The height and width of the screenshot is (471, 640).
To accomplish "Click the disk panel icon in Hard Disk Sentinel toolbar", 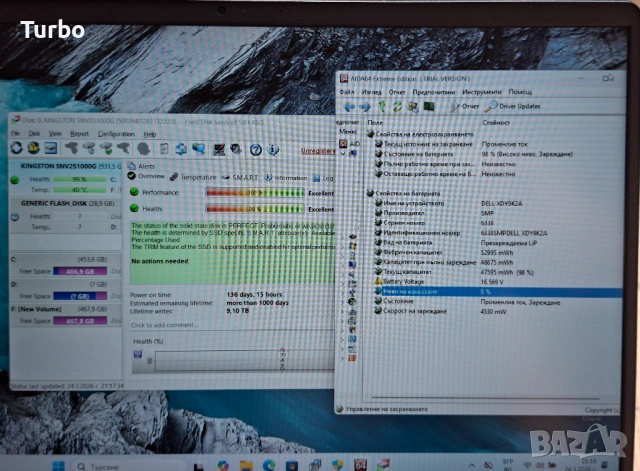I will point(51,148).
